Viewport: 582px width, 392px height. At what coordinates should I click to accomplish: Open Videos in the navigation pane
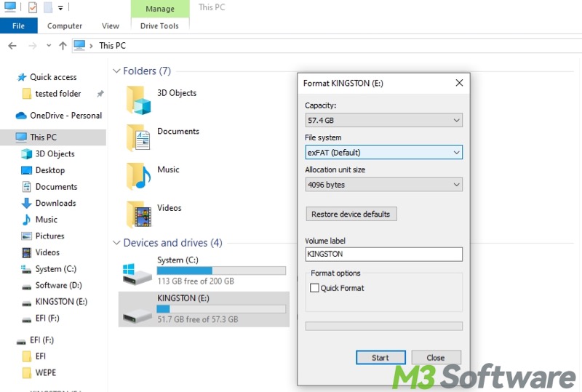pyautogui.click(x=47, y=252)
